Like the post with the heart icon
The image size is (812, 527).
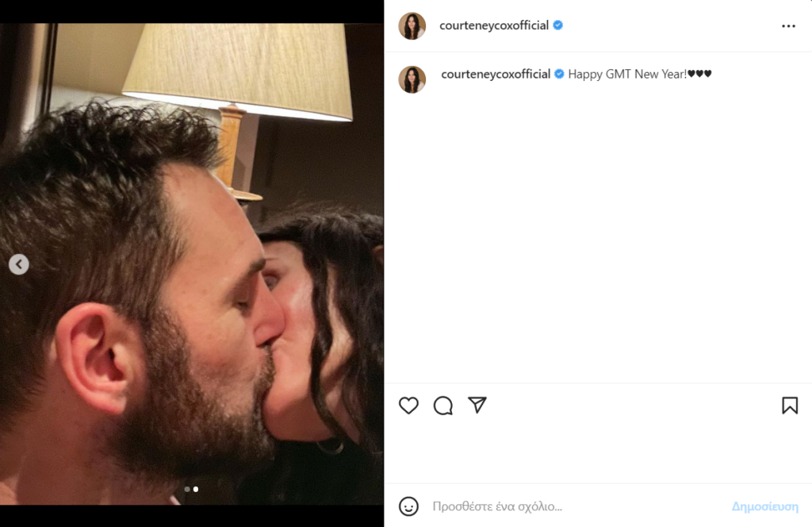tap(408, 406)
